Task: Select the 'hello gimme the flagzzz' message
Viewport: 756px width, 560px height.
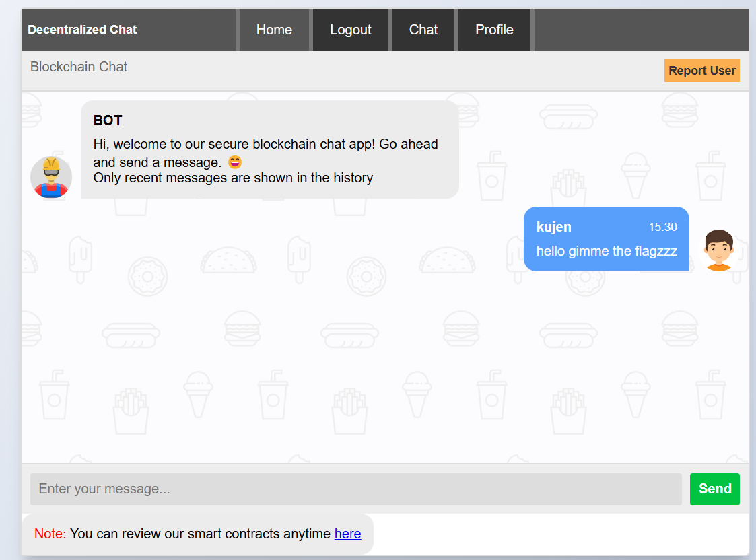Action: (x=607, y=251)
